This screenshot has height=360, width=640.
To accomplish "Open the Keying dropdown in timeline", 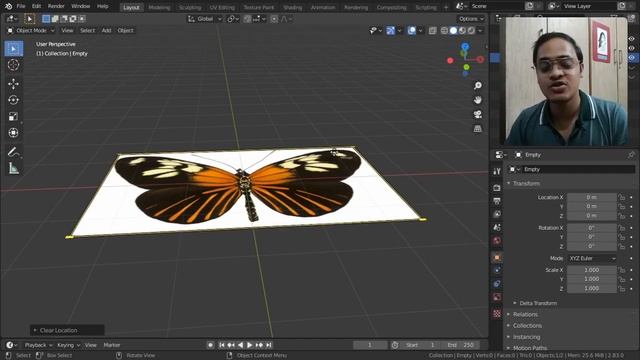I will click(x=68, y=345).
